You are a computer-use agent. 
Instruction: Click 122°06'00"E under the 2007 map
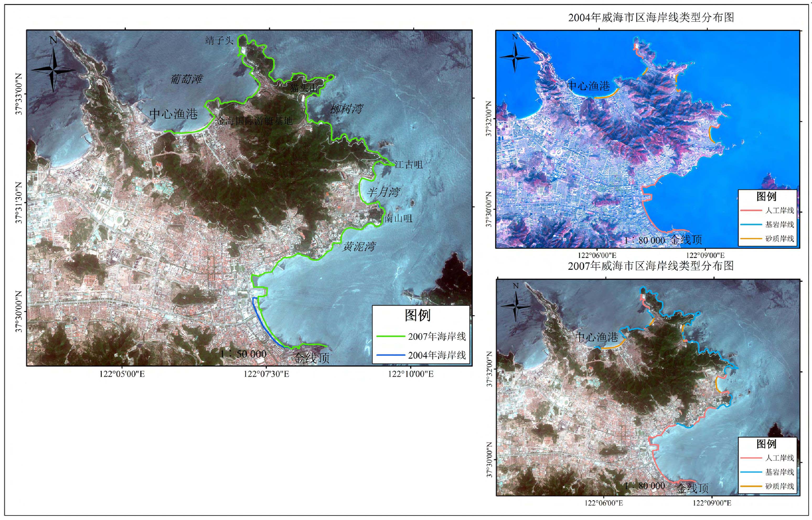pyautogui.click(x=604, y=503)
